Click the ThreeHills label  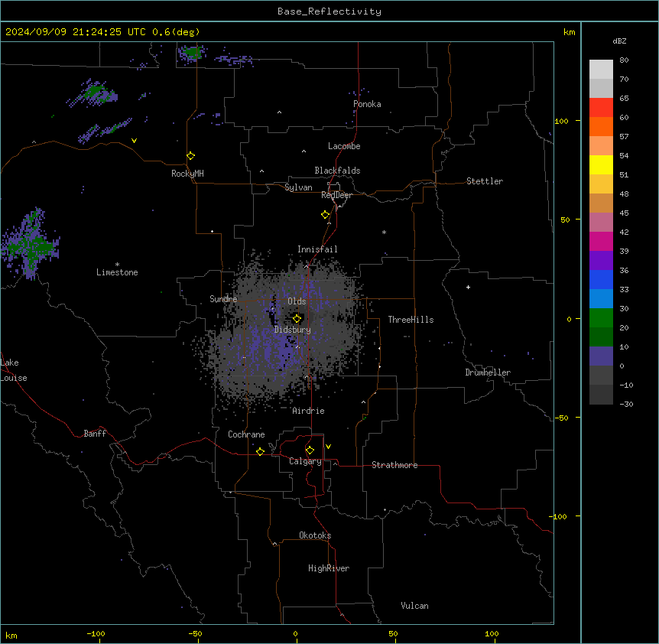[x=411, y=320]
